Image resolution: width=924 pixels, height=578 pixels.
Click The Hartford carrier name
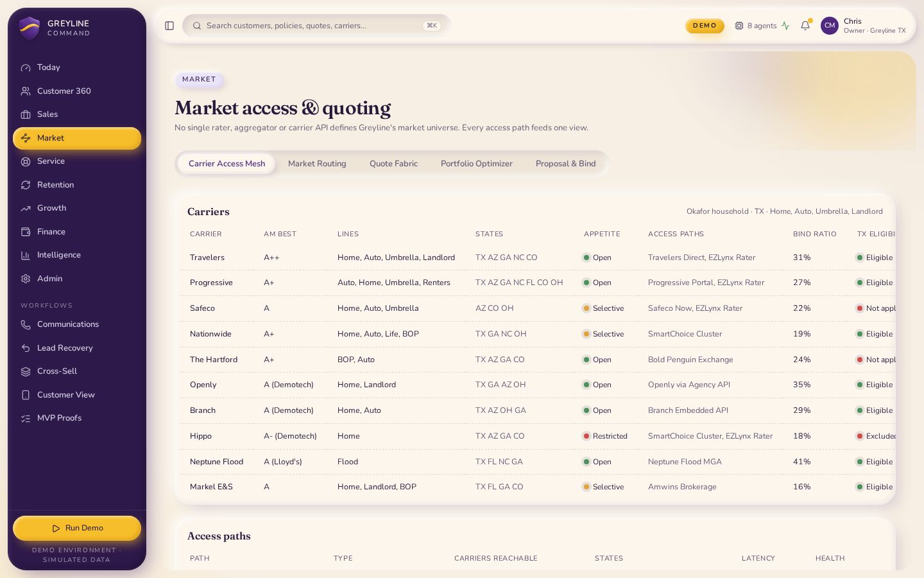(214, 360)
